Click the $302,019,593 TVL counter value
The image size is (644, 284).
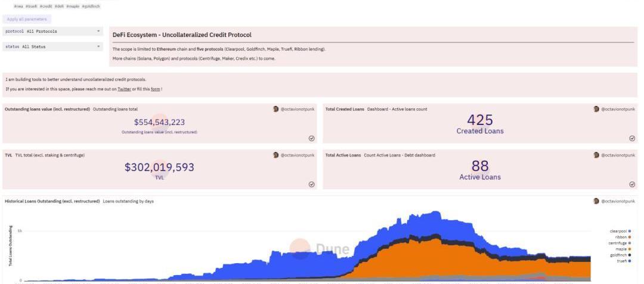click(x=159, y=168)
